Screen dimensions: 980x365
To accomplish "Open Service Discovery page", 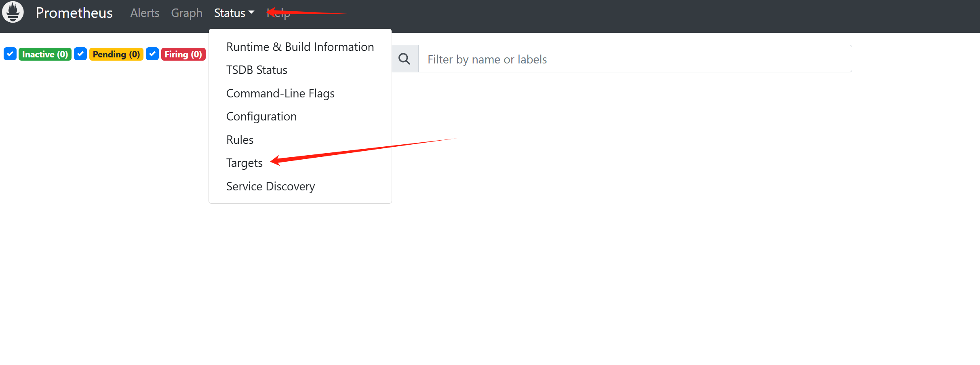I will point(270,186).
